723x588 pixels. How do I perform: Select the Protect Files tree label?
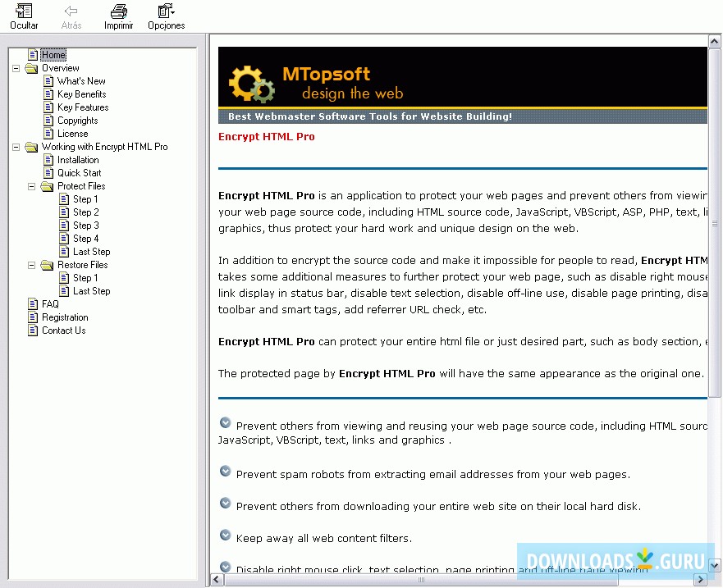81,186
